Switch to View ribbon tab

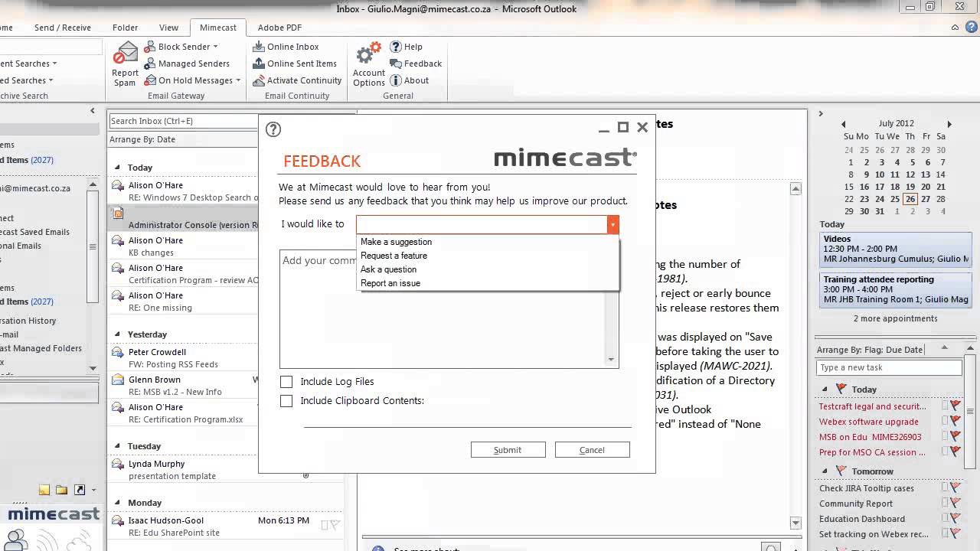(x=168, y=28)
